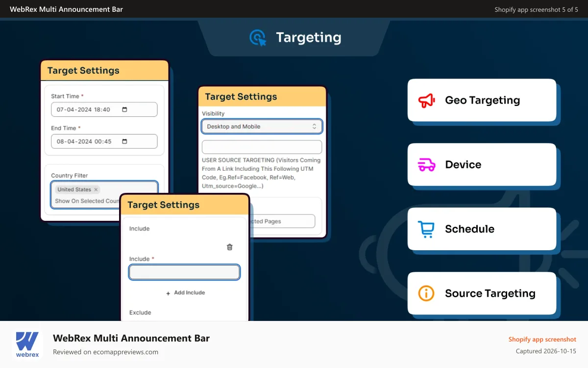The width and height of the screenshot is (588, 368).
Task: Click the megaphone icon beside Geo Targeting
Action: click(x=426, y=100)
